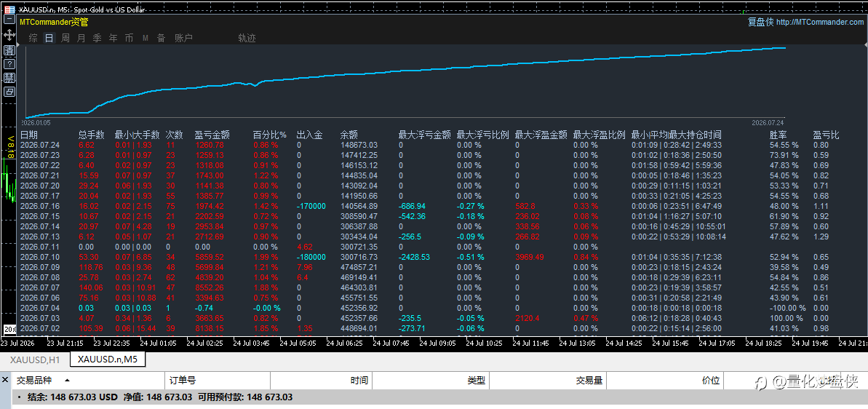The height and width of the screenshot is (409, 868).
Task: Click the -180000 withdrawal value
Action: (311, 257)
